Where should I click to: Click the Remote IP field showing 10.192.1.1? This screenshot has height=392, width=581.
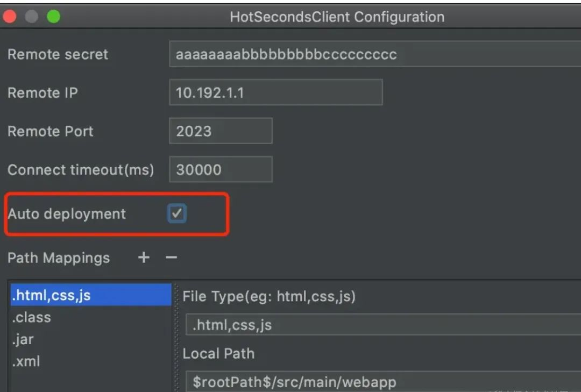(x=275, y=92)
